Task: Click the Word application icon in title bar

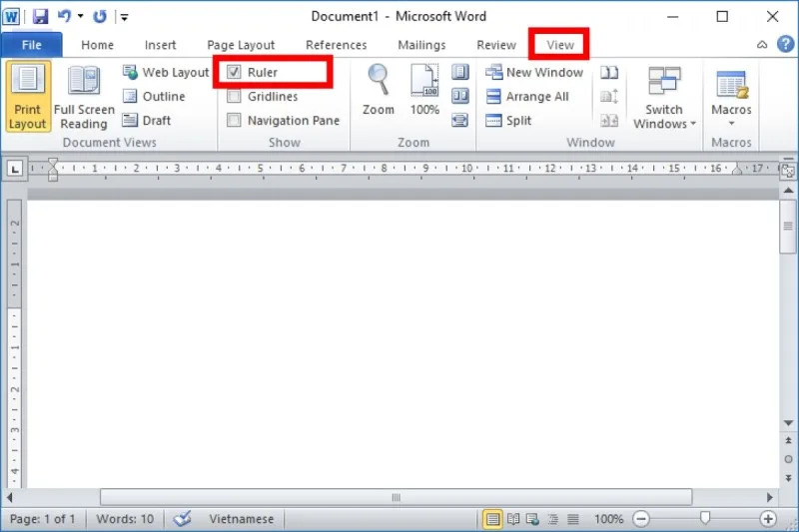Action: [x=11, y=16]
